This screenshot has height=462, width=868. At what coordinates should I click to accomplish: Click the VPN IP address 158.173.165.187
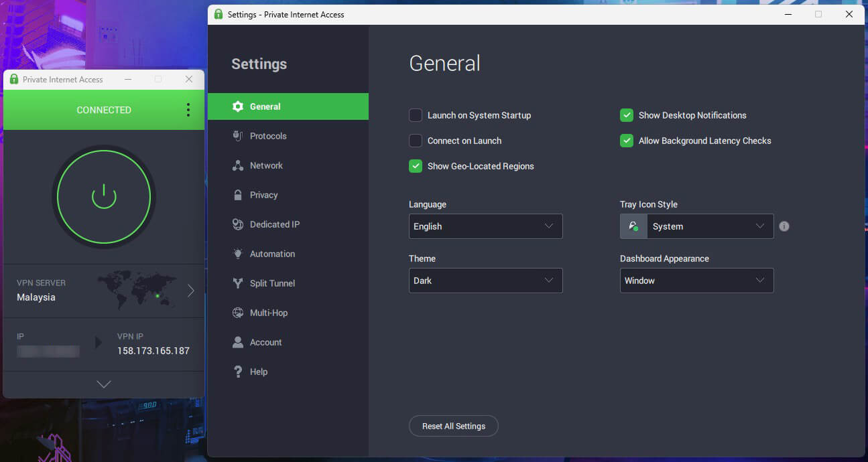(153, 351)
